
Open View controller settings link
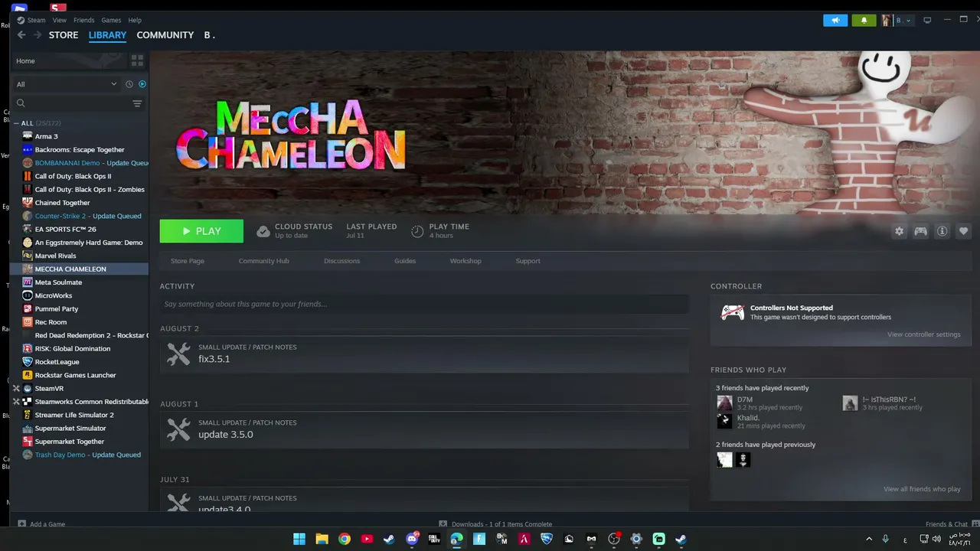click(923, 334)
